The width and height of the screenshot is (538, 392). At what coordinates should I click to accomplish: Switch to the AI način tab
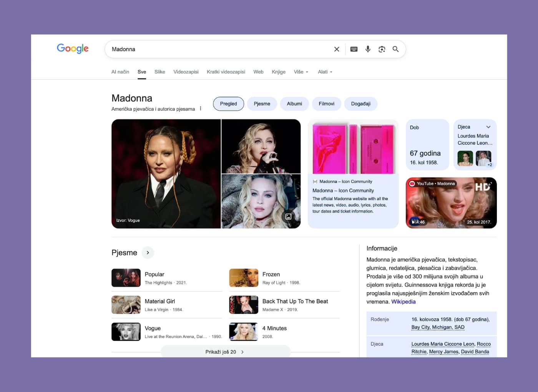click(x=120, y=72)
